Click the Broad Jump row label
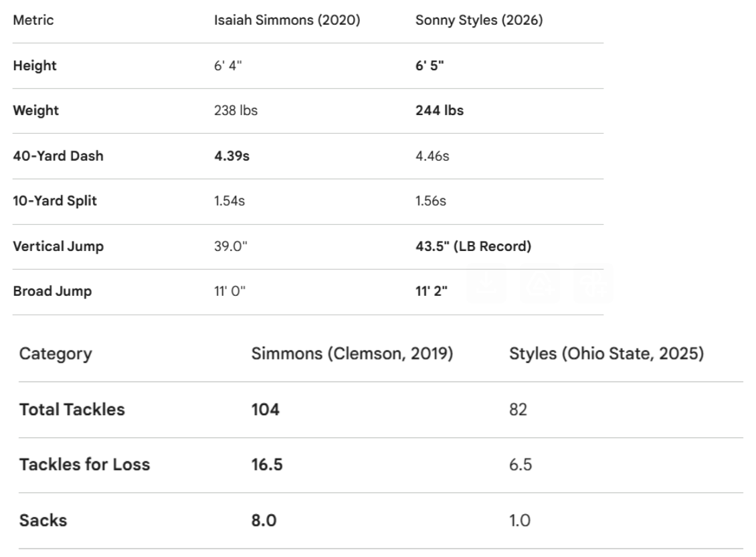Viewport: 756px width, 557px height. click(51, 291)
